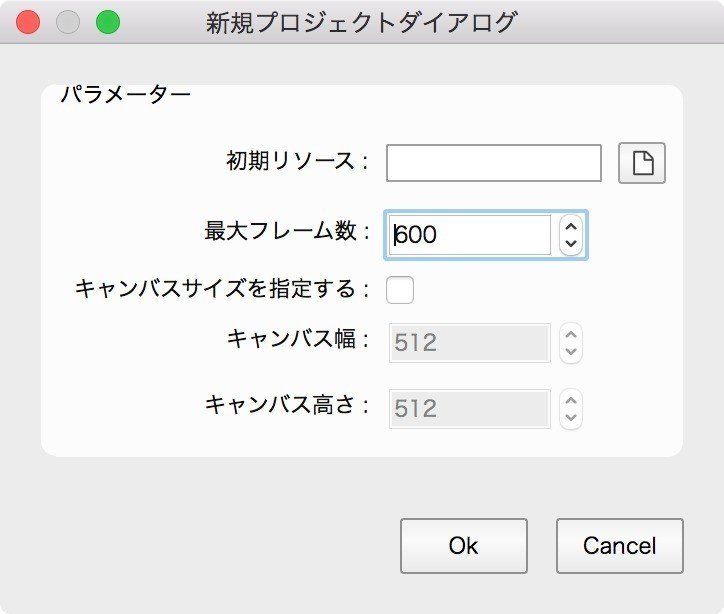The height and width of the screenshot is (614, 724).
Task: Close the window with the red button
Action: click(28, 22)
